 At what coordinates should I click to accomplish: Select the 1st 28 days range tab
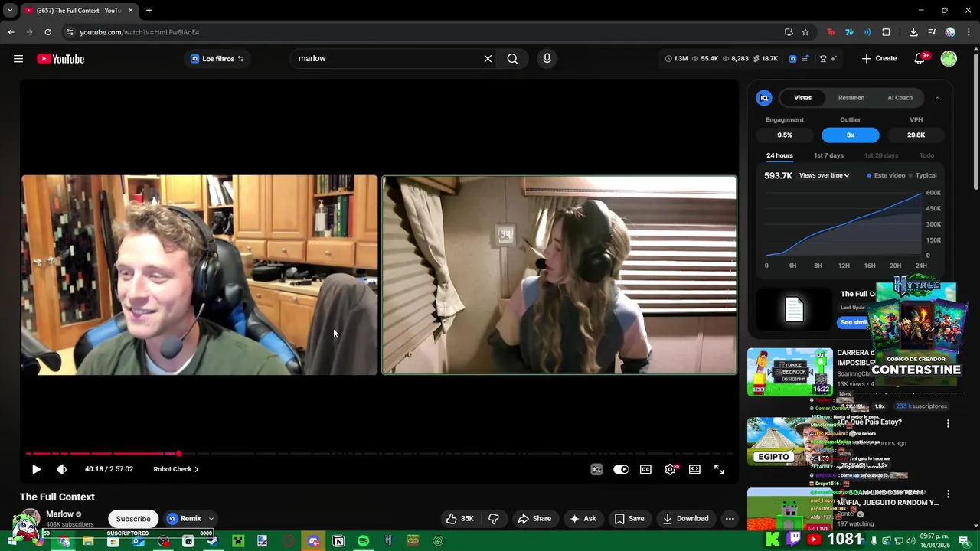tap(881, 155)
